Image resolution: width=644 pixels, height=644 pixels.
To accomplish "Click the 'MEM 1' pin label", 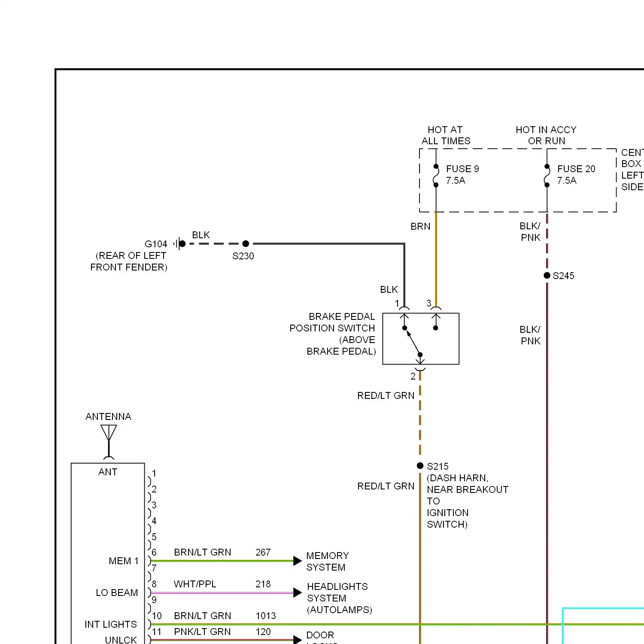I will click(124, 561).
